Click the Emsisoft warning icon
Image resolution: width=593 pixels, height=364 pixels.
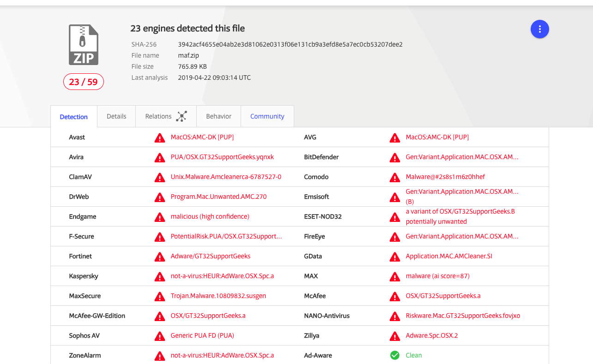tap(395, 197)
